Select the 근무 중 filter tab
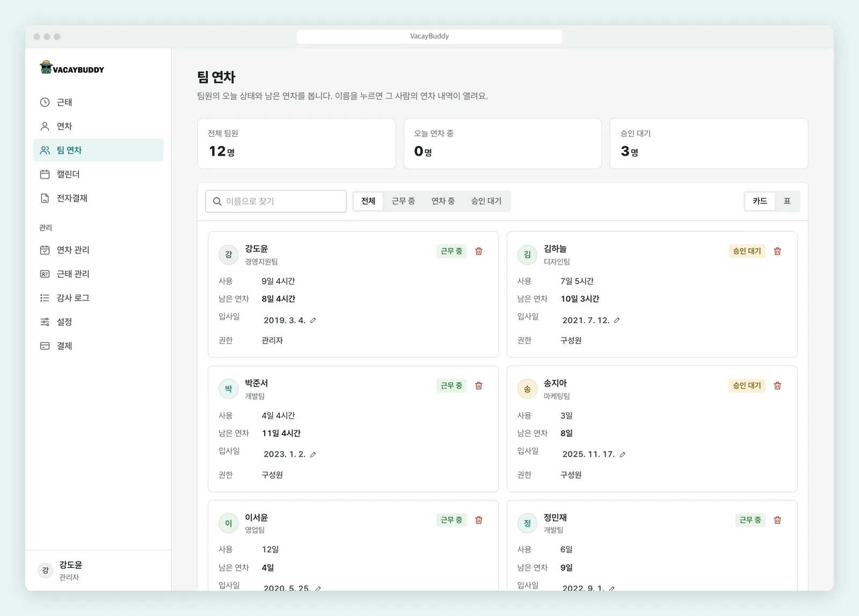This screenshot has height=616, width=859. click(x=403, y=201)
